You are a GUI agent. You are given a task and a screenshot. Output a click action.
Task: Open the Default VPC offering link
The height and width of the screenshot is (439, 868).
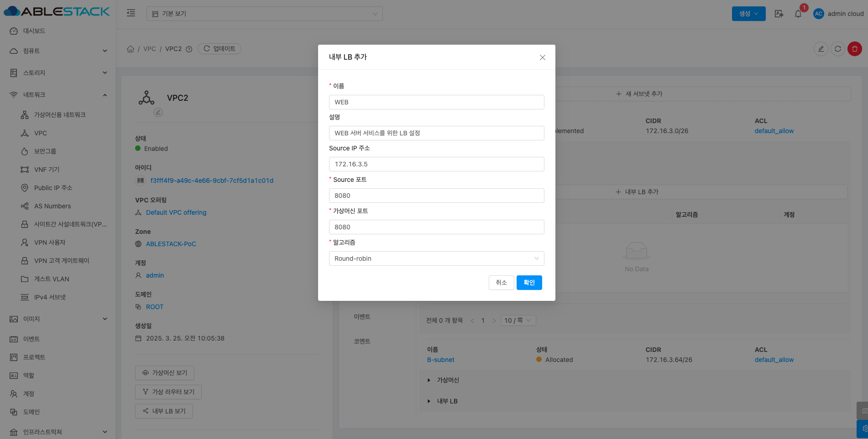(176, 212)
